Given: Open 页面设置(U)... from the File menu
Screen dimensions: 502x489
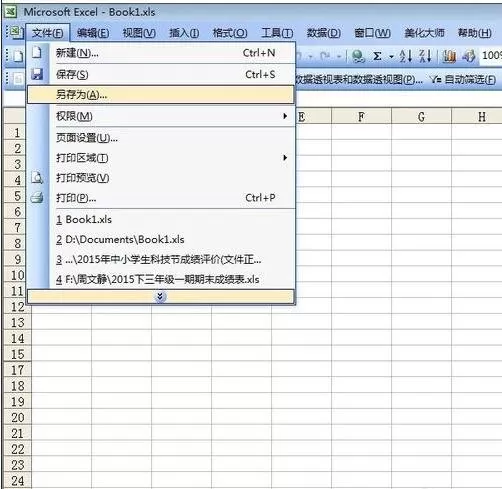Looking at the screenshot, I should (161, 137).
